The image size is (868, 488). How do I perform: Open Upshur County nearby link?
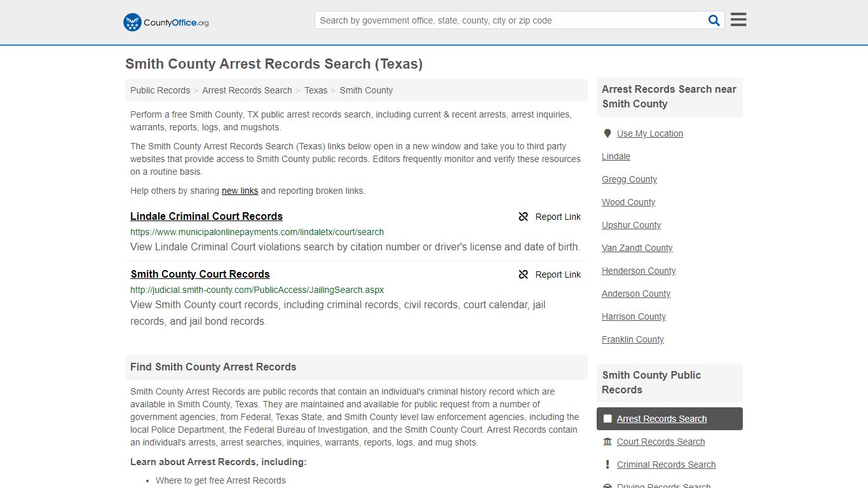632,225
